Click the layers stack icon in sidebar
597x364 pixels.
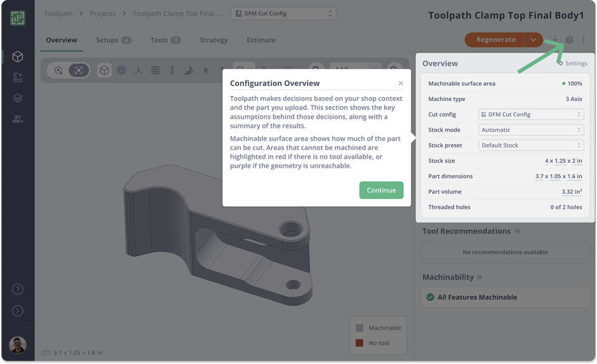[x=18, y=98]
